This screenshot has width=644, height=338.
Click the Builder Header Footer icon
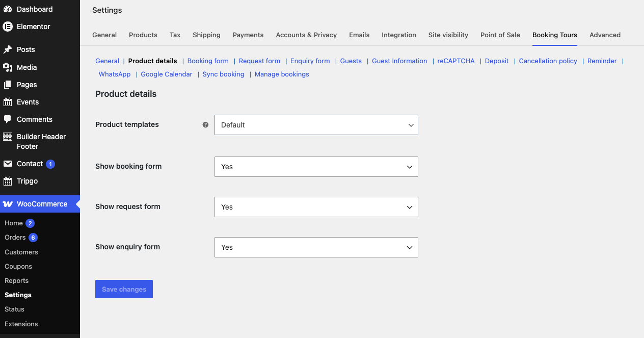[8, 137]
